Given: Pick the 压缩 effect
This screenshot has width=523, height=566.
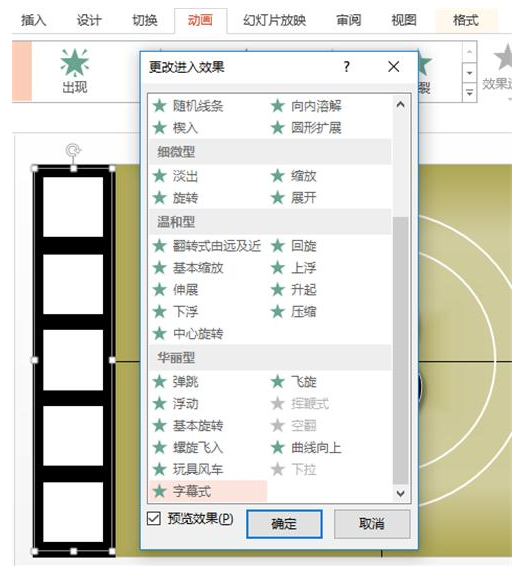Looking at the screenshot, I should pyautogui.click(x=294, y=311).
